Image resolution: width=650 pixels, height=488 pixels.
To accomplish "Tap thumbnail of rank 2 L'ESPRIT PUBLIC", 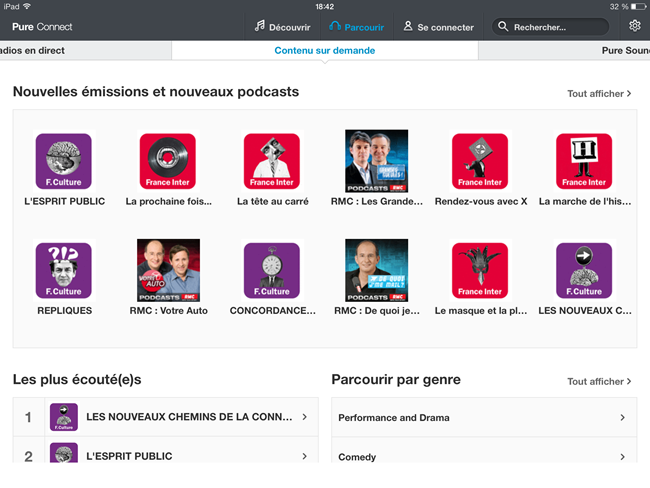I will [64, 453].
